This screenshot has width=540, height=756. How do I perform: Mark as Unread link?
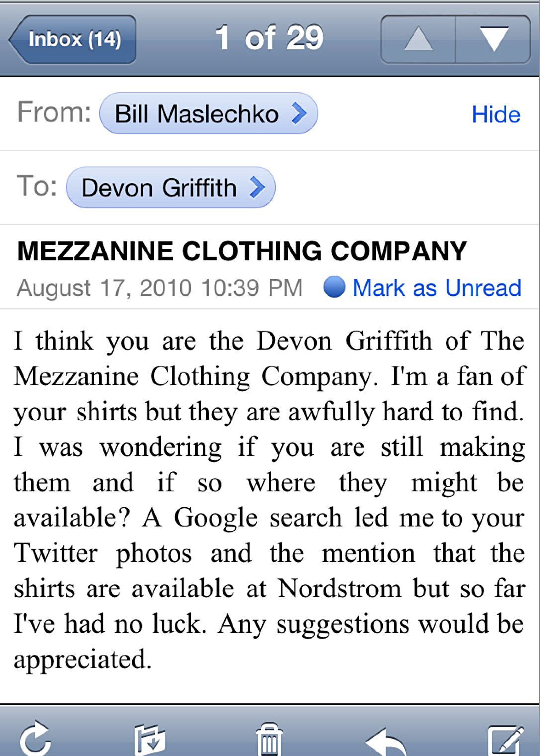[437, 288]
